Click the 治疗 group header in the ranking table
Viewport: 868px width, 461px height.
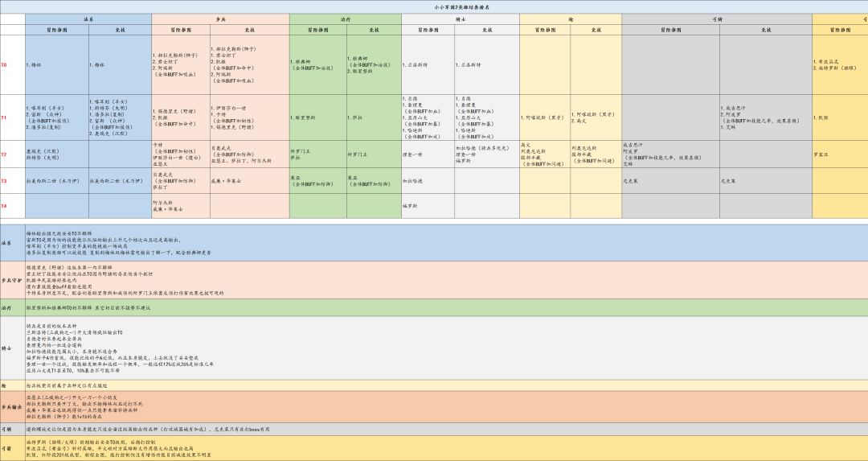click(346, 19)
